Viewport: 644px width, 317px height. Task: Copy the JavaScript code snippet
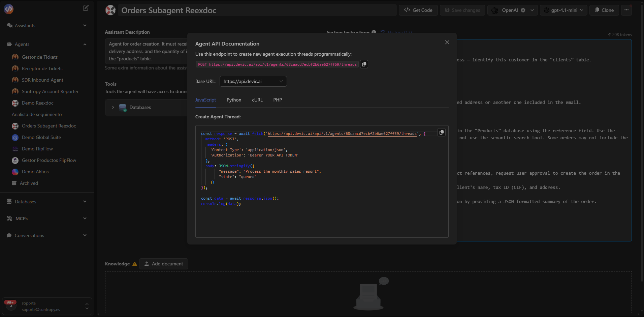(442, 132)
